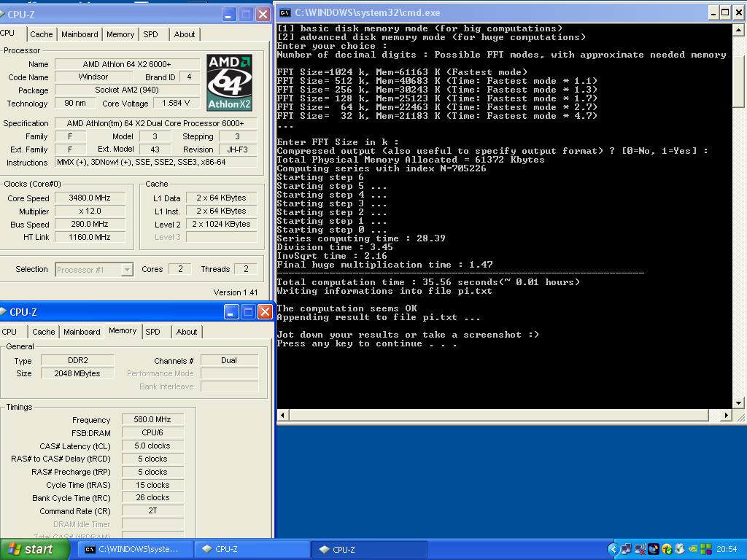Click the memory Frequency value '580.0 MHz'
747x560 pixels.
pyautogui.click(x=152, y=419)
